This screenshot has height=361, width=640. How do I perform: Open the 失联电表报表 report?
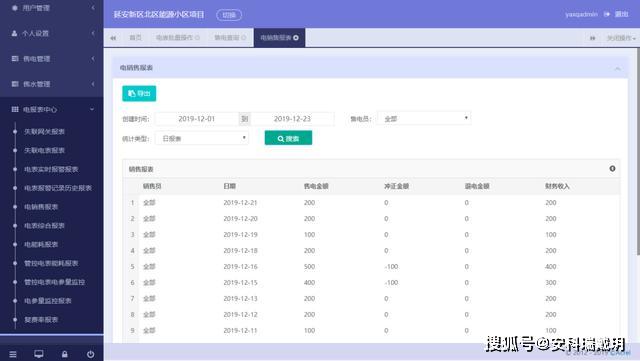[x=44, y=150]
